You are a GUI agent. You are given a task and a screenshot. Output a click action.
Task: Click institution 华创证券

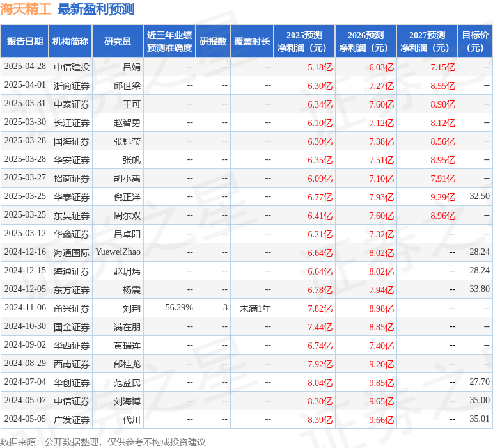click(x=72, y=383)
